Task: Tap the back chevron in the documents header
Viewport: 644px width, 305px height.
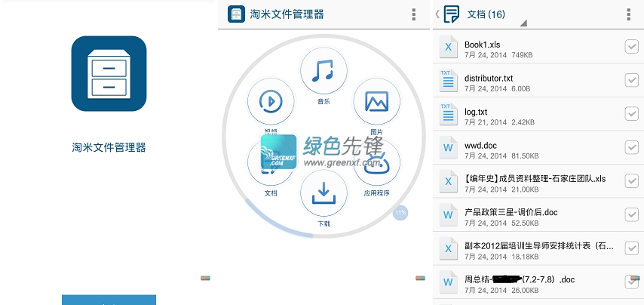Action: pyautogui.click(x=437, y=14)
